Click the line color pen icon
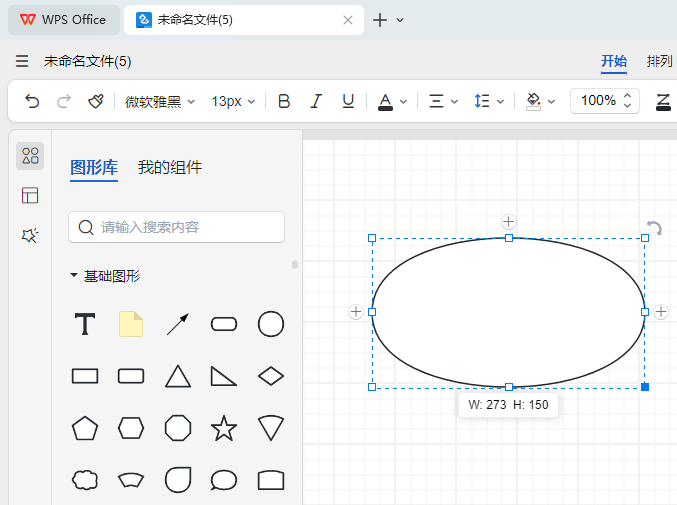The height and width of the screenshot is (505, 677). [663, 102]
